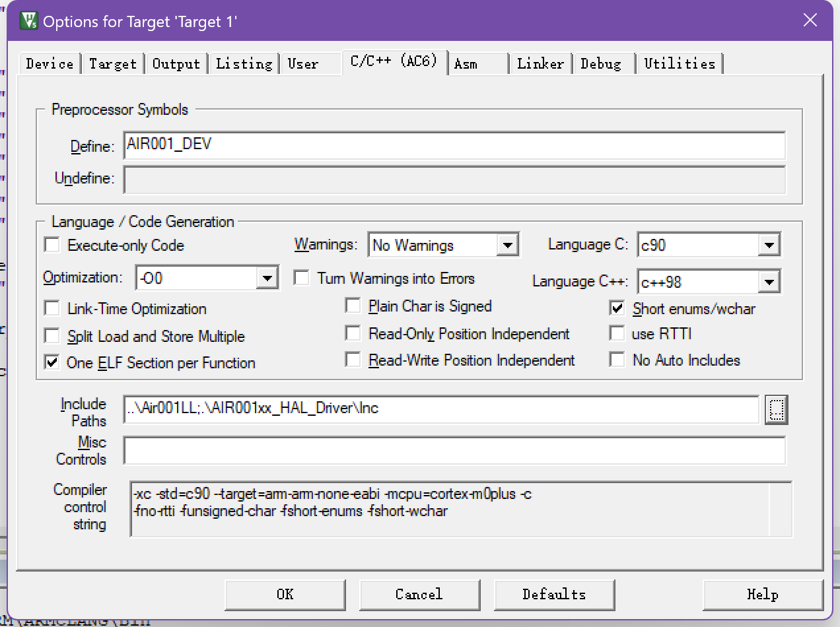840x627 pixels.
Task: Enable Turn Warnings into Errors
Action: coord(302,279)
